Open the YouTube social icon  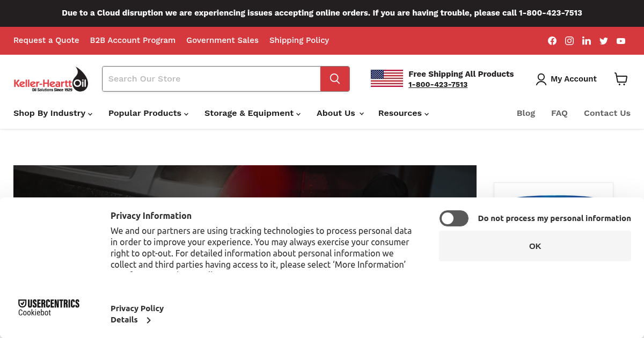tap(621, 41)
